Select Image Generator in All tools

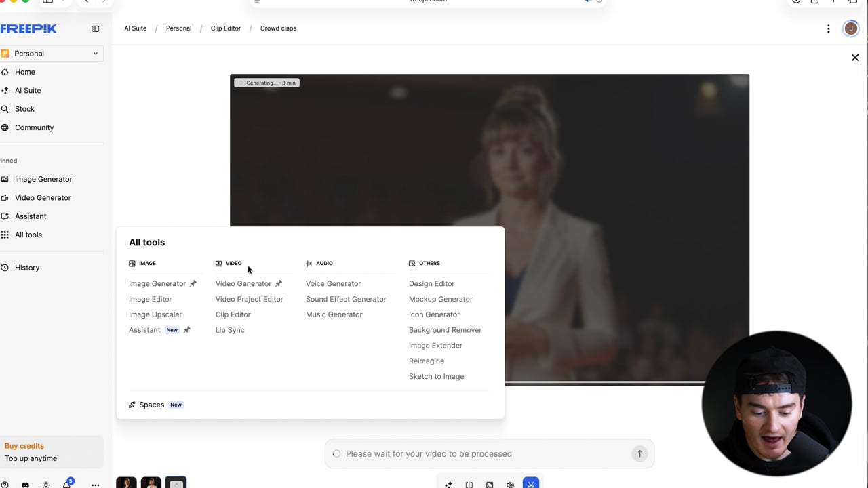tap(157, 284)
